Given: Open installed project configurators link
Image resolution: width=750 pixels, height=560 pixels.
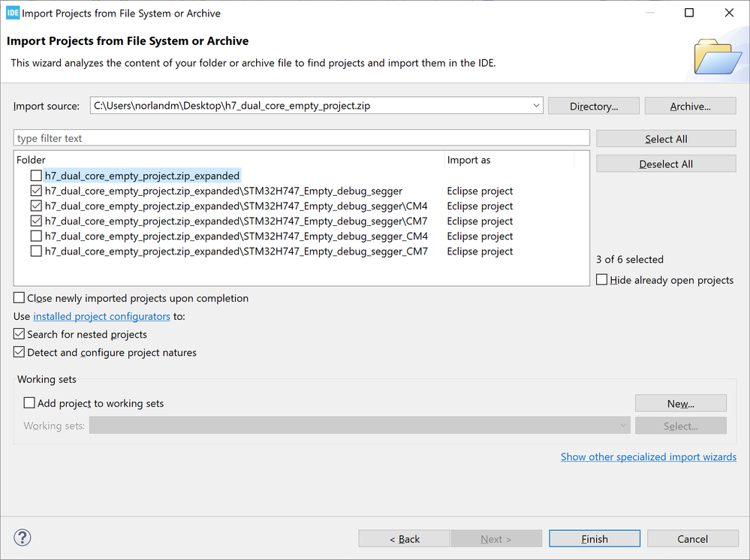Looking at the screenshot, I should pos(101,316).
